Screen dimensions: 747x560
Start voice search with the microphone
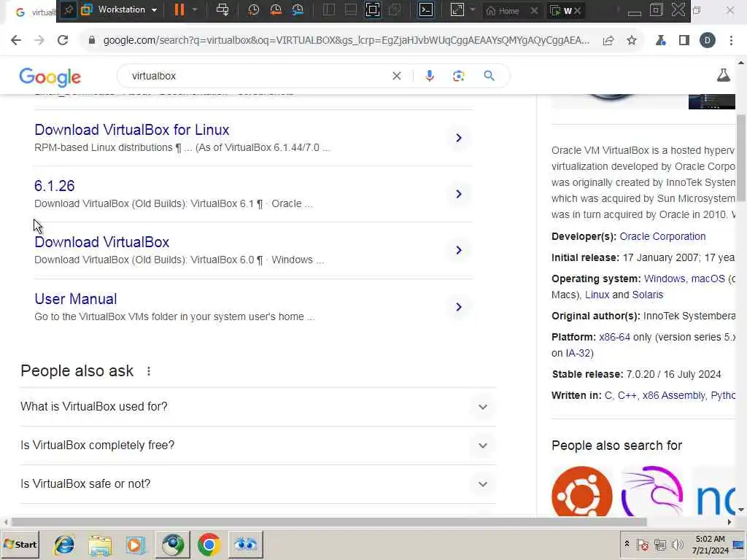429,76
